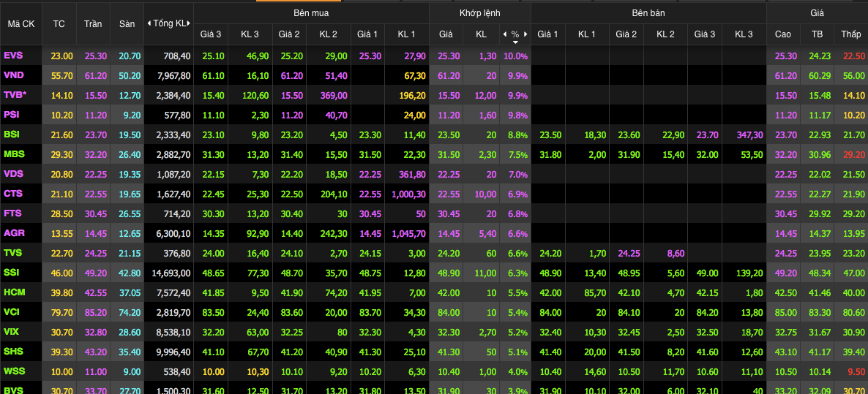Click the HCM ticker symbol
This screenshot has width=868, height=394.
point(14,292)
